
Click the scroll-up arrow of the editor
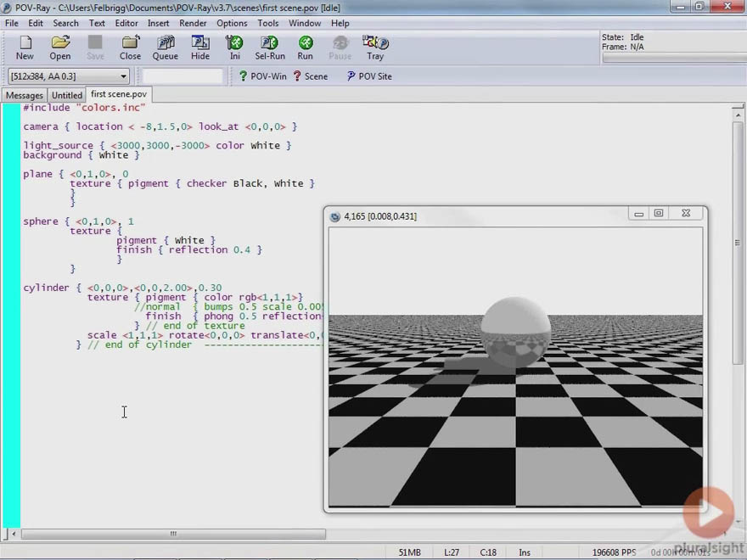tap(738, 115)
